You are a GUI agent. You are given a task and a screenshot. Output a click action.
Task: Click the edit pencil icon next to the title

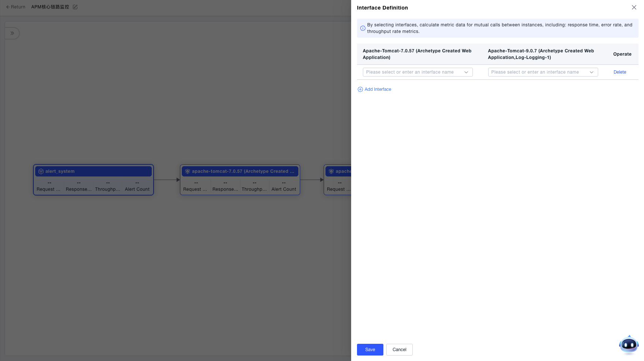coord(75,7)
